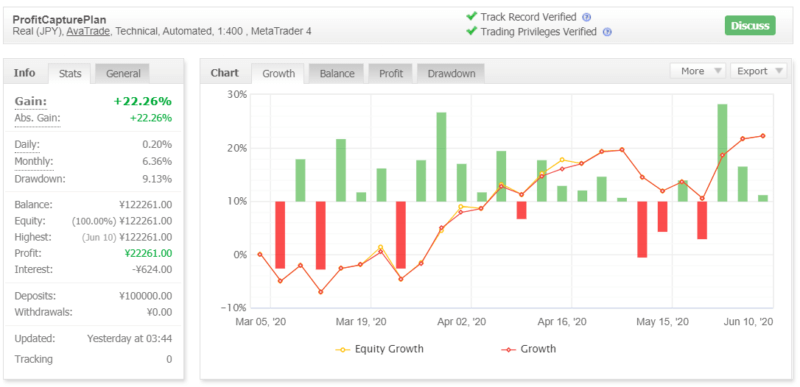800x387 pixels.
Task: Select the Drawdown chart tab
Action: [x=451, y=73]
